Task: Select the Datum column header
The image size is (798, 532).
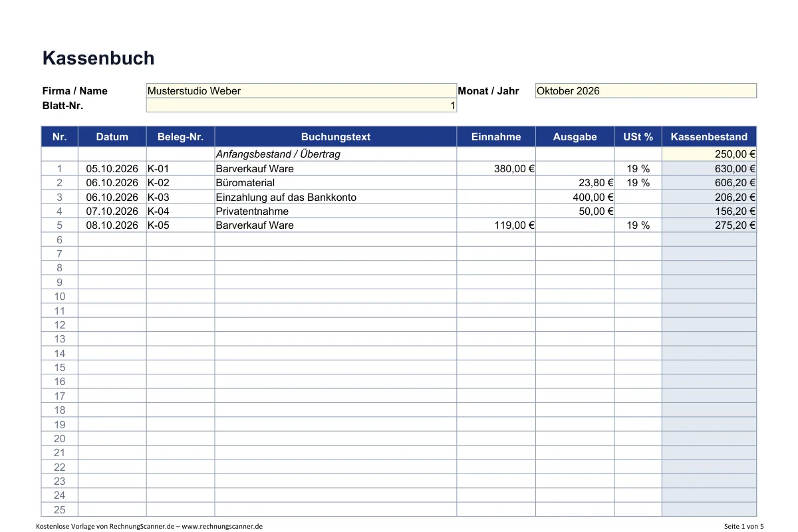Action: [x=112, y=137]
